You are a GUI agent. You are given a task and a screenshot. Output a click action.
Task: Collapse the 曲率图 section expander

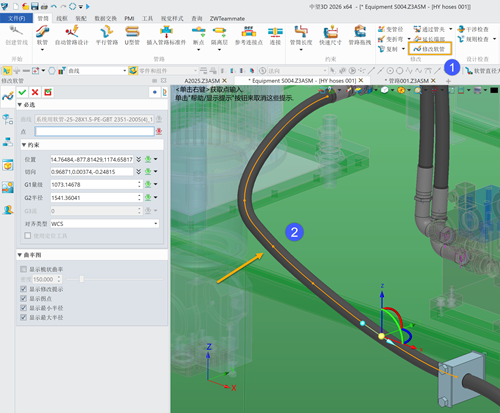[20, 255]
